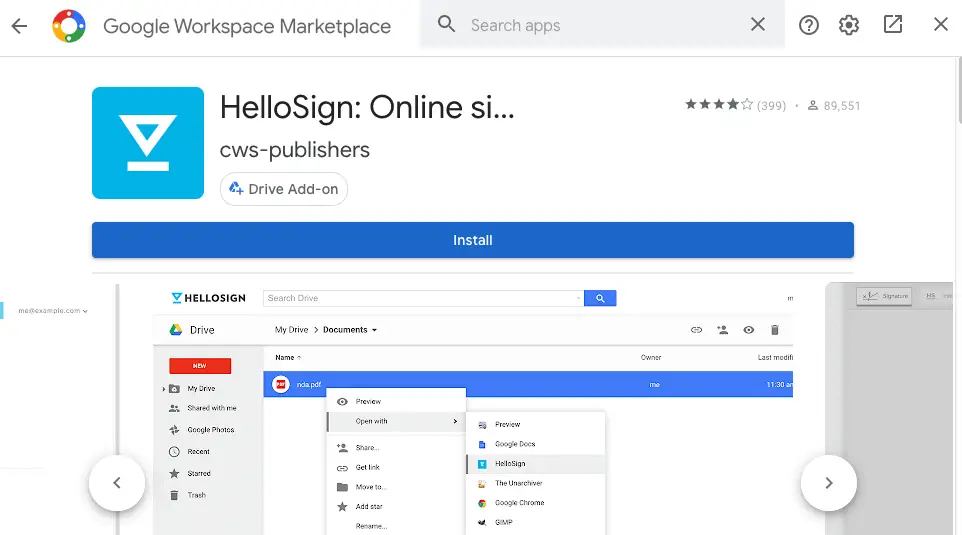
Task: Open the star rating reviews (399)
Action: (735, 105)
